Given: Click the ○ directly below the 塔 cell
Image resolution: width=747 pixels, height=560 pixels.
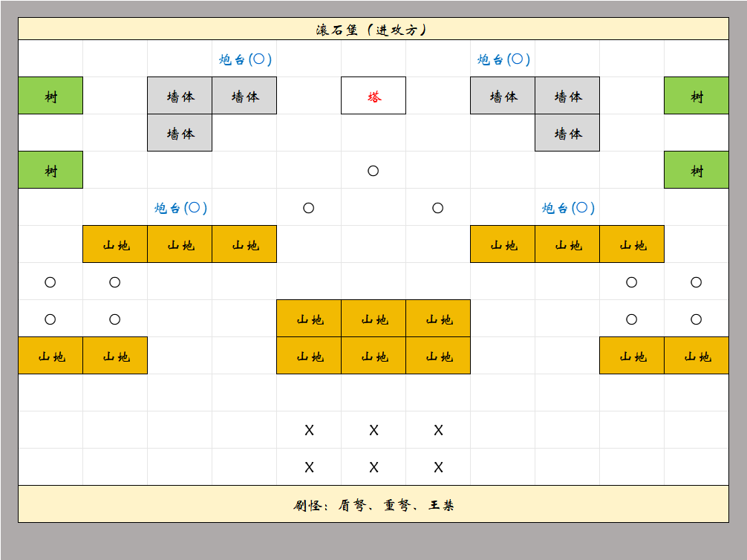Looking at the screenshot, I should (373, 171).
